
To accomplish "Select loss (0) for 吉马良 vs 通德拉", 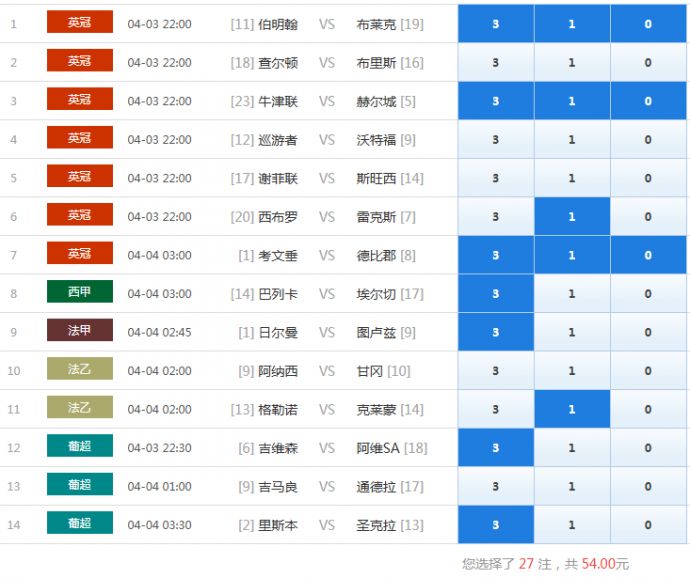I will click(x=648, y=487).
